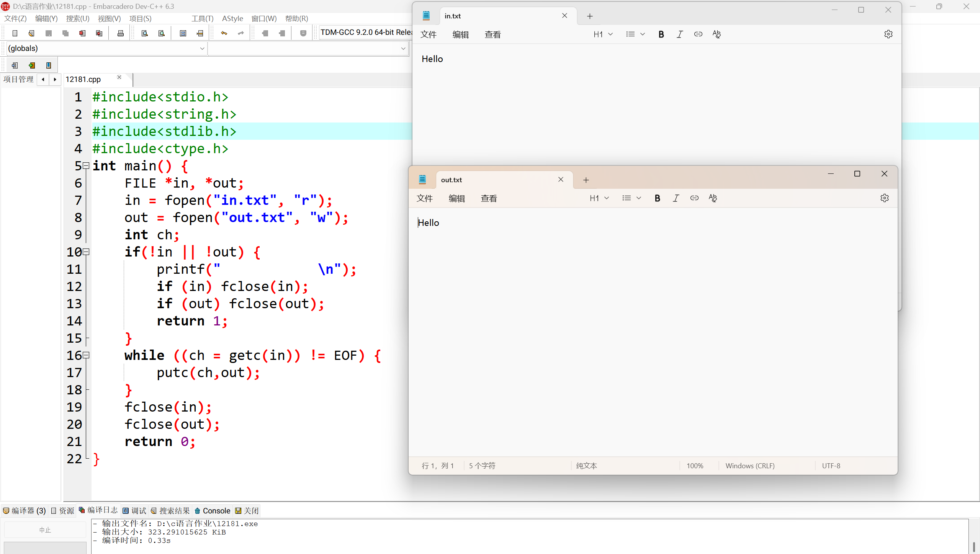
Task: Click the 100% zoom level in out.txt status bar
Action: click(695, 466)
